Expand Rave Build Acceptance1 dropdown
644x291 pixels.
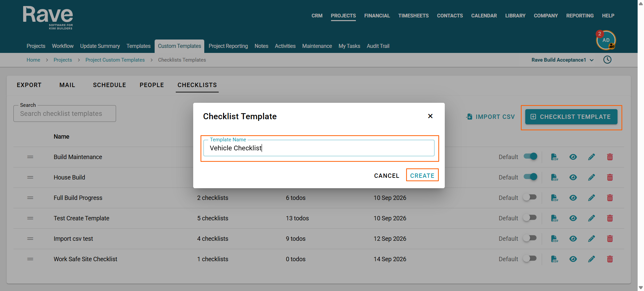pyautogui.click(x=562, y=60)
